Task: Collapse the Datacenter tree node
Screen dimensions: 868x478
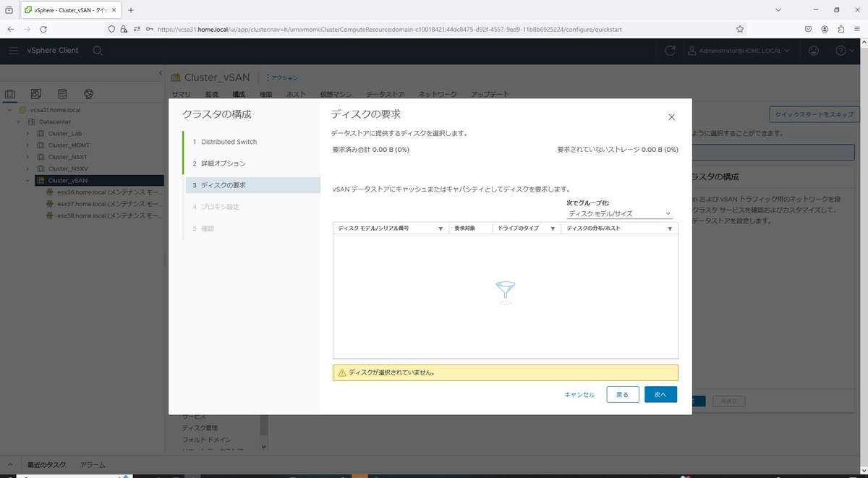Action: [19, 121]
